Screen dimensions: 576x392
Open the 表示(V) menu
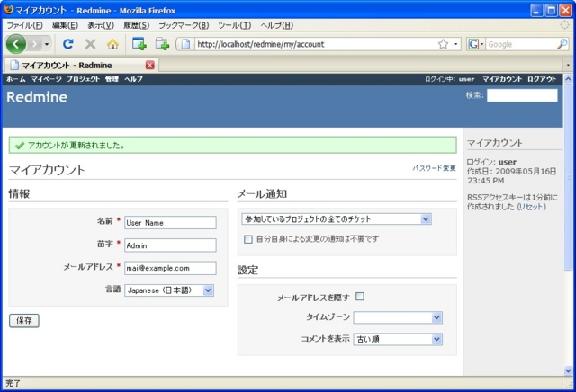tap(101, 25)
